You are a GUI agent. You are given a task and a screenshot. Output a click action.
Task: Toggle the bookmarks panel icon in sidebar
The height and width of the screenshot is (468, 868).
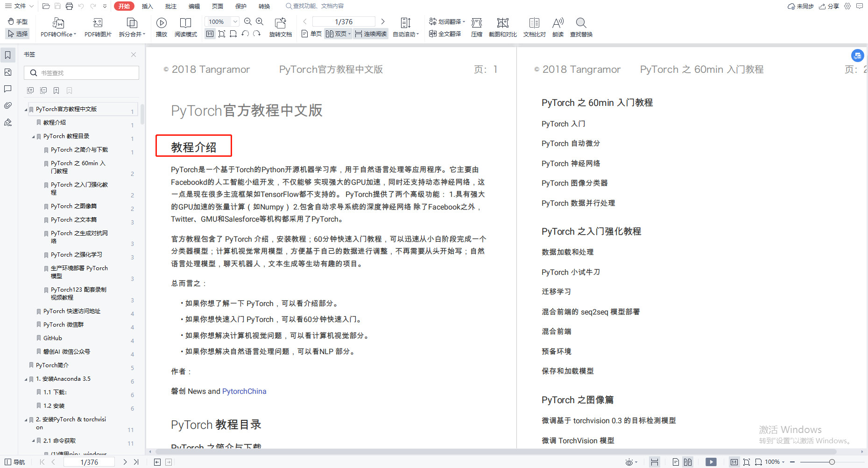tap(8, 55)
